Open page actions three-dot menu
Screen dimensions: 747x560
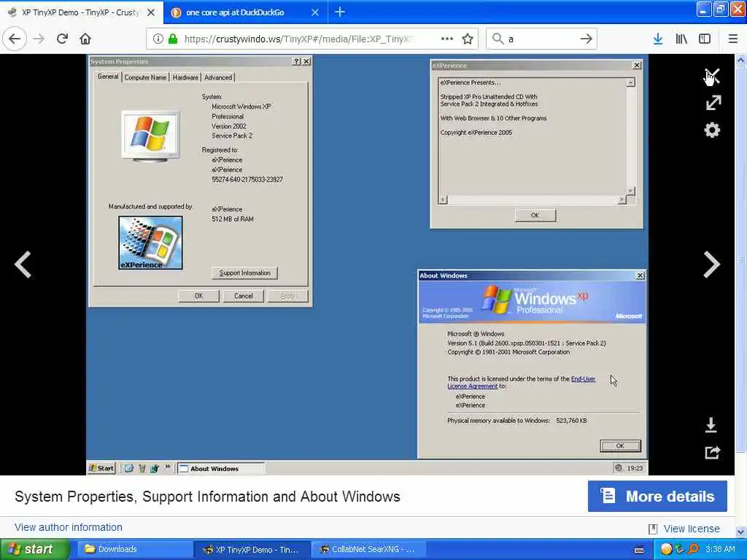(447, 39)
